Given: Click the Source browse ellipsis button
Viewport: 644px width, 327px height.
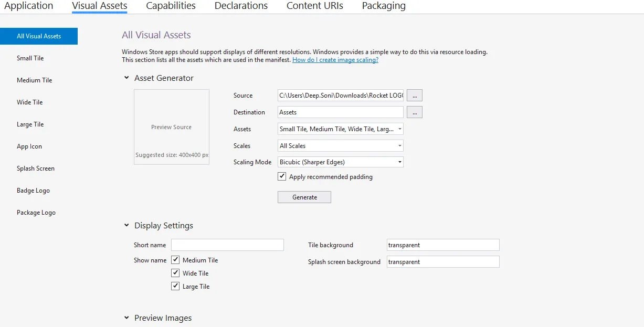Looking at the screenshot, I should [414, 96].
